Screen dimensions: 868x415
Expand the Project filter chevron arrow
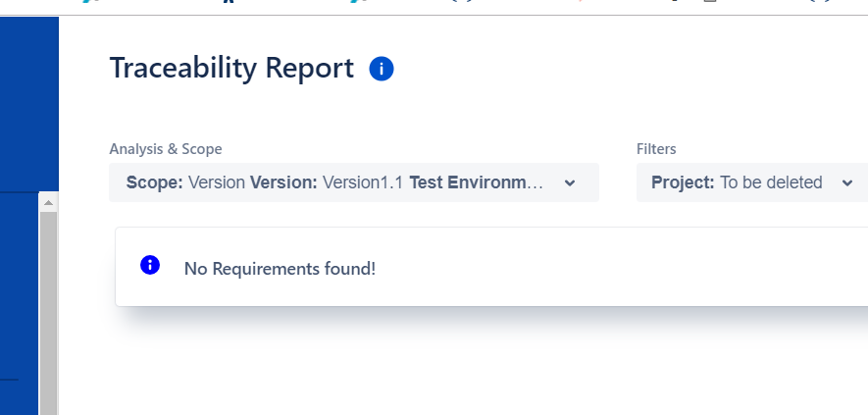pos(847,182)
